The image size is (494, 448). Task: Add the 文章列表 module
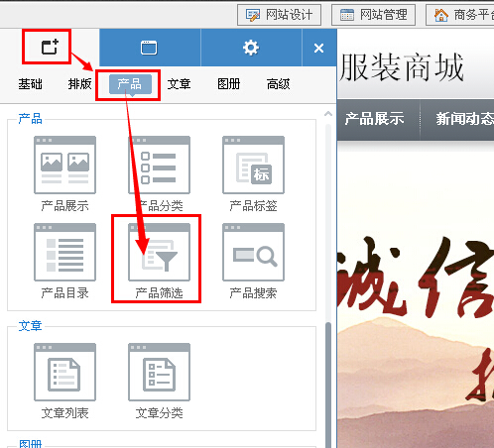click(64, 382)
